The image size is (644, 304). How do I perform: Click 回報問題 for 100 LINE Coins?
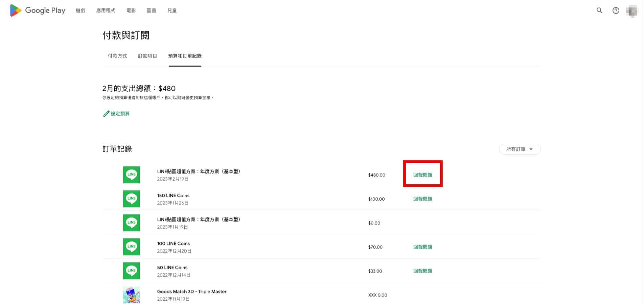point(423,247)
